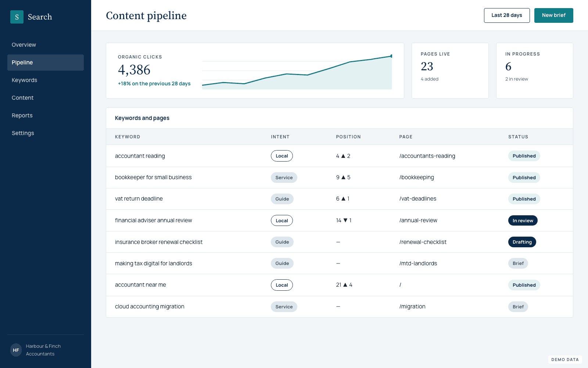Click the Drafting status badge

(522, 242)
